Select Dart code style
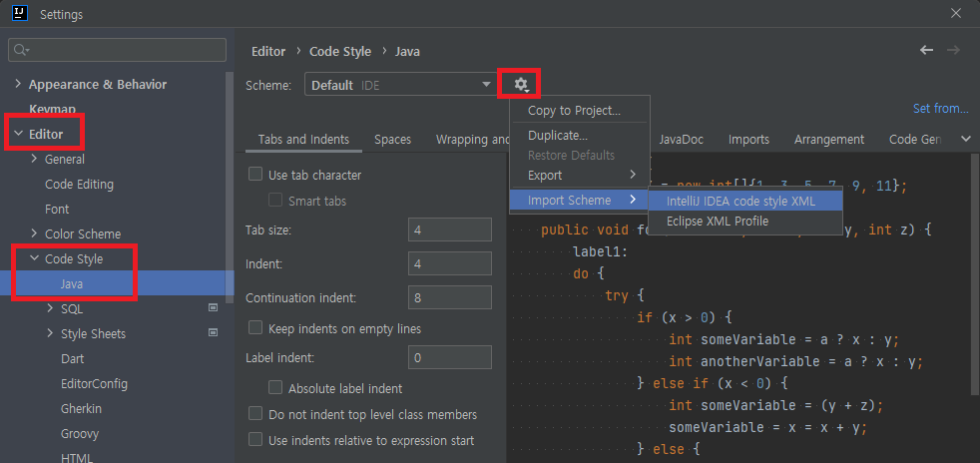 pos(73,358)
